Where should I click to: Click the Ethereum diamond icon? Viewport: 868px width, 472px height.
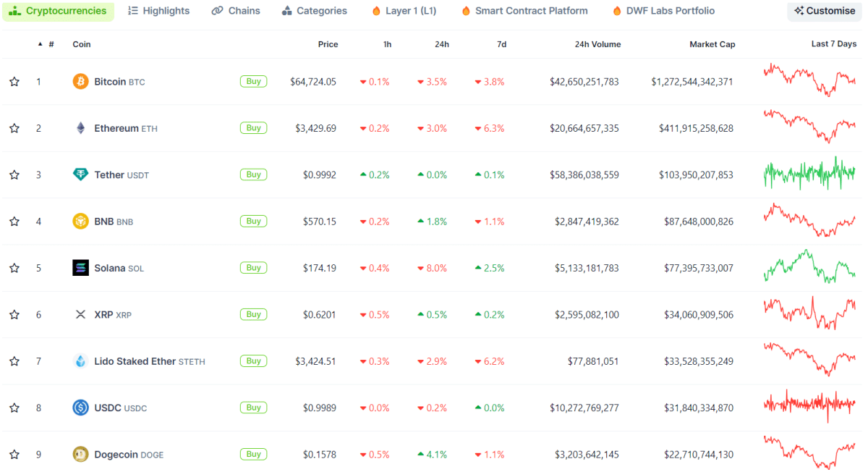80,128
